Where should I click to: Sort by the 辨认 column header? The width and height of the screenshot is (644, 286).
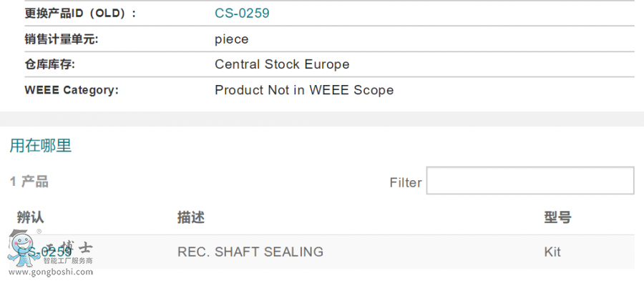[31, 217]
